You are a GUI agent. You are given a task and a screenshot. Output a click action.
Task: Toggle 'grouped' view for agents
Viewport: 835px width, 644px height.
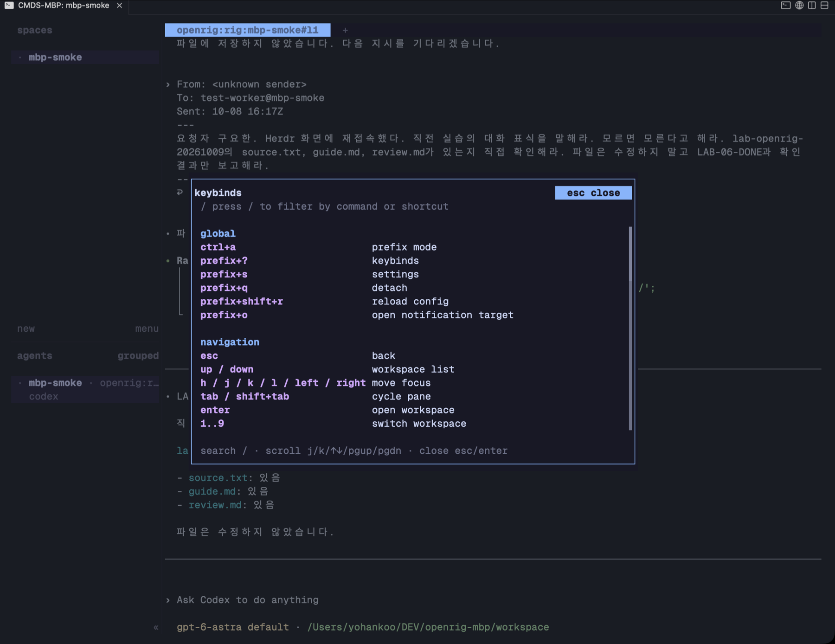coord(138,356)
